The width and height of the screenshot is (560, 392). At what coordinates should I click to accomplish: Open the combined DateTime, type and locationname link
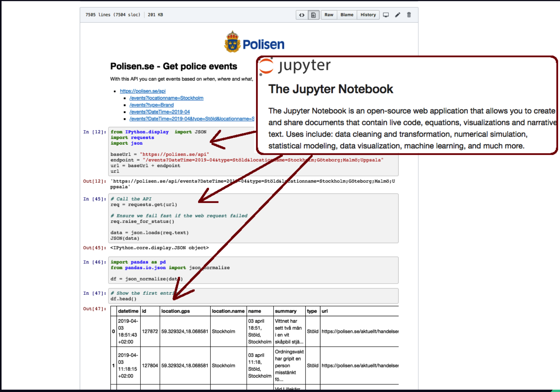point(192,119)
